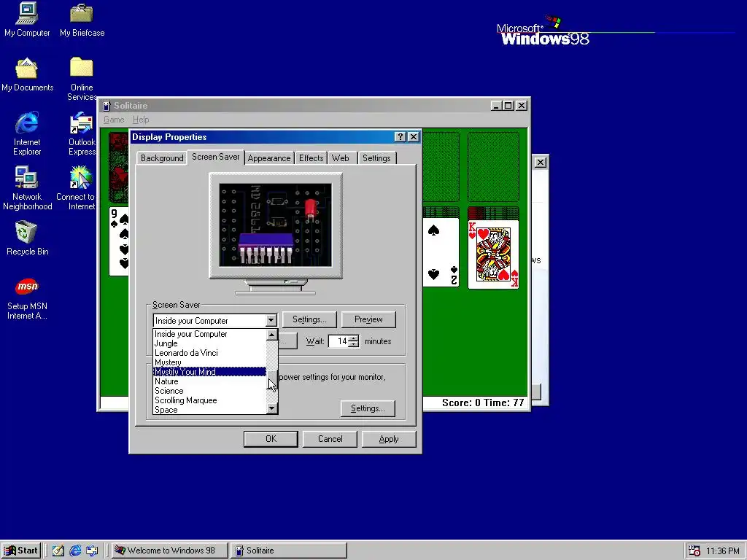
Task: Increase wait time with spinner up arrow
Action: coord(354,338)
